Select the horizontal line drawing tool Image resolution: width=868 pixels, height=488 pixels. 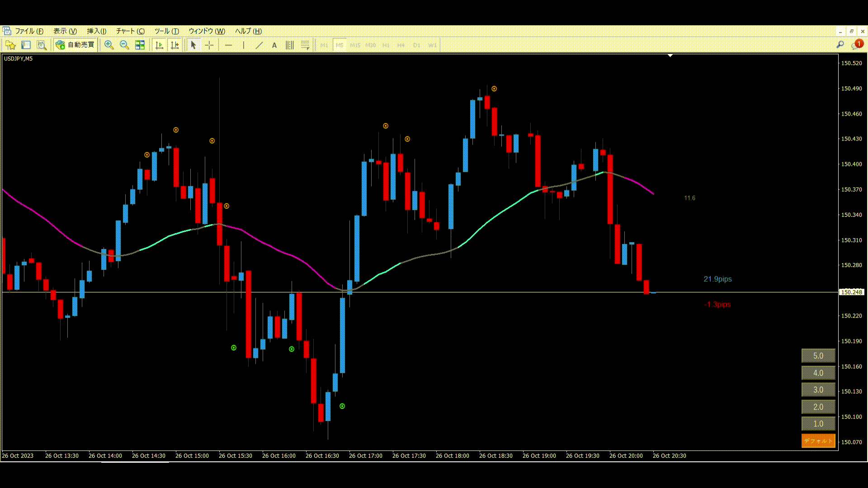(x=228, y=45)
